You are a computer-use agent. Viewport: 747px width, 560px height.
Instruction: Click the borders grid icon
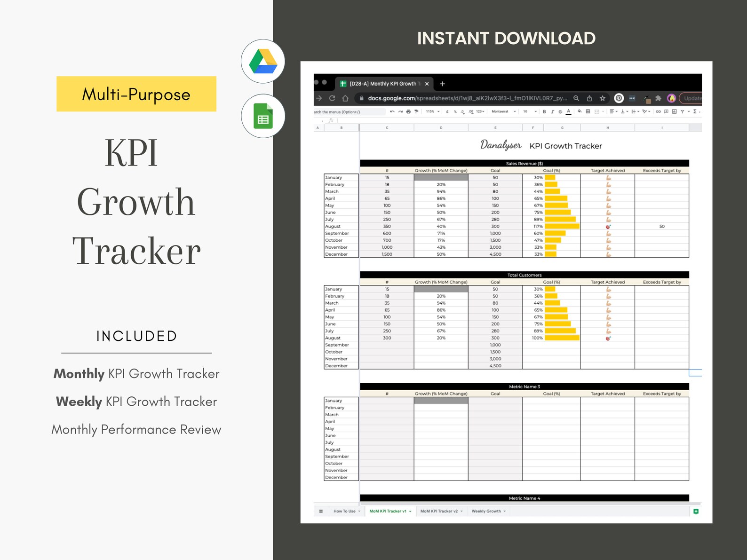point(588,112)
